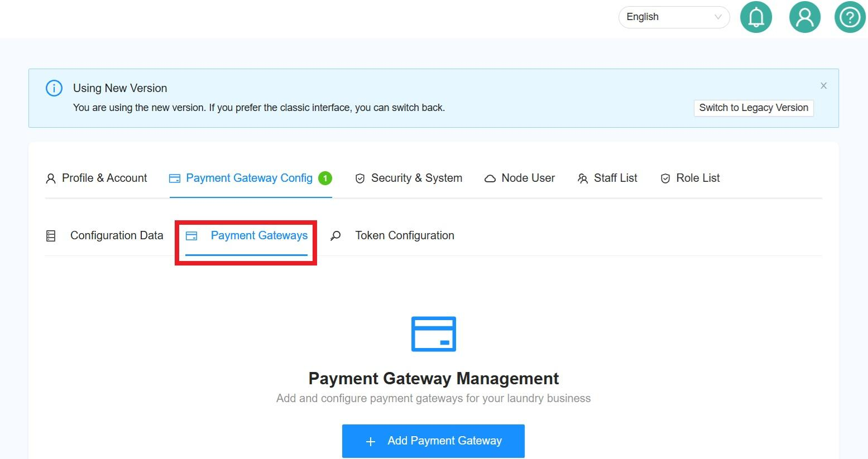868x459 pixels.
Task: Open the user account avatar icon
Action: pos(804,17)
